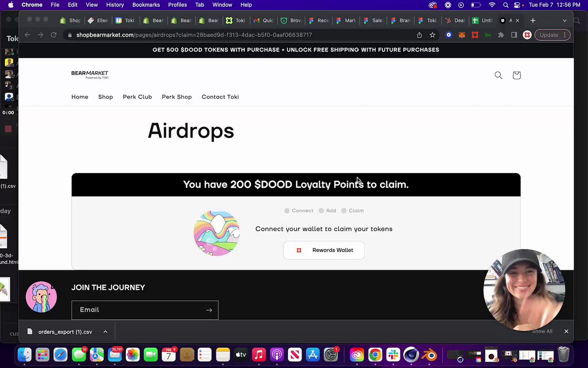This screenshot has width=588, height=368.
Task: Submit email with the arrow icon
Action: (x=209, y=310)
